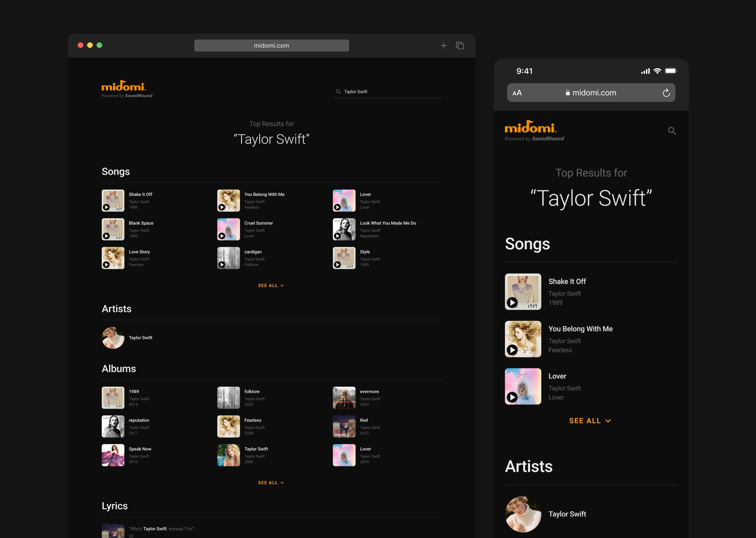Image resolution: width=756 pixels, height=538 pixels.
Task: Click Red album cover thumbnail
Action: point(344,426)
